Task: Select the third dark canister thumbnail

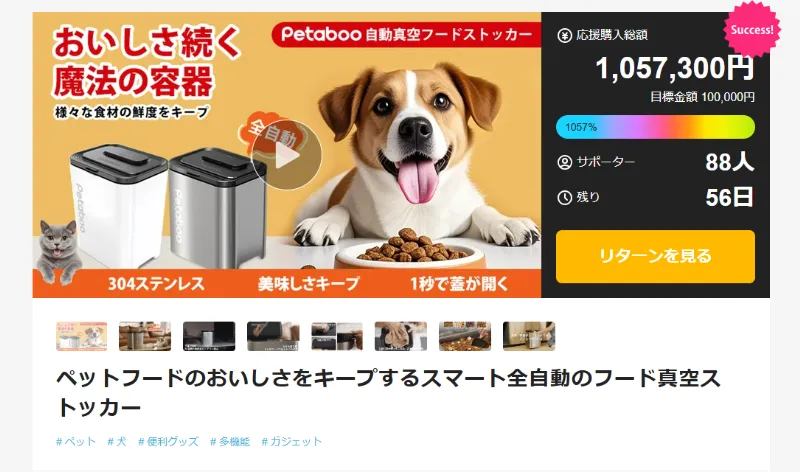Action: [x=209, y=336]
